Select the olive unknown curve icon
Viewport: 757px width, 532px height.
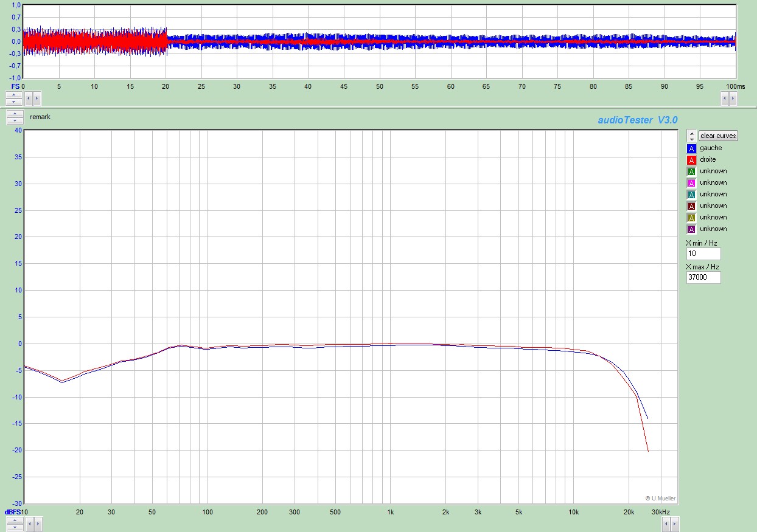[x=691, y=218]
